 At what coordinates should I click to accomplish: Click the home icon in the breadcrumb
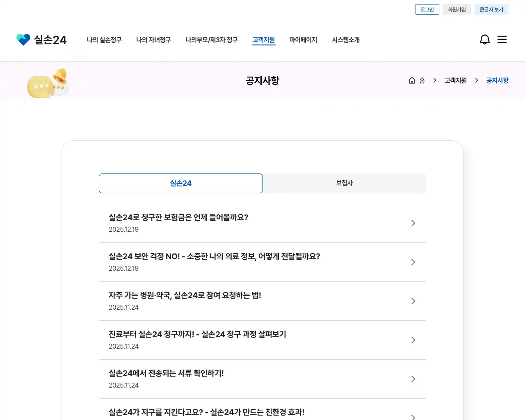pos(412,80)
